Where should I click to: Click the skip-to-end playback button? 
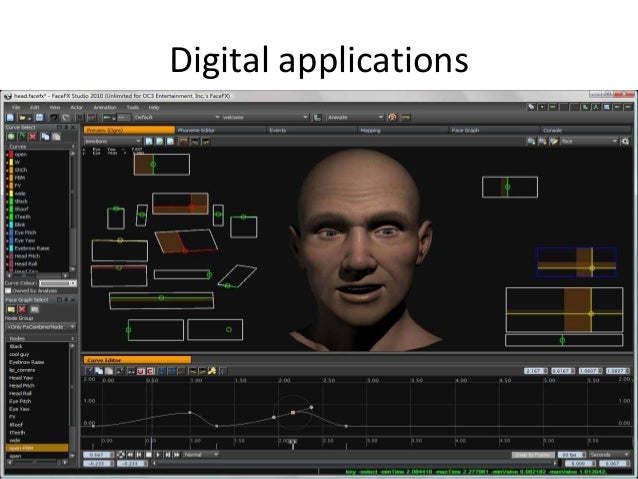177,455
